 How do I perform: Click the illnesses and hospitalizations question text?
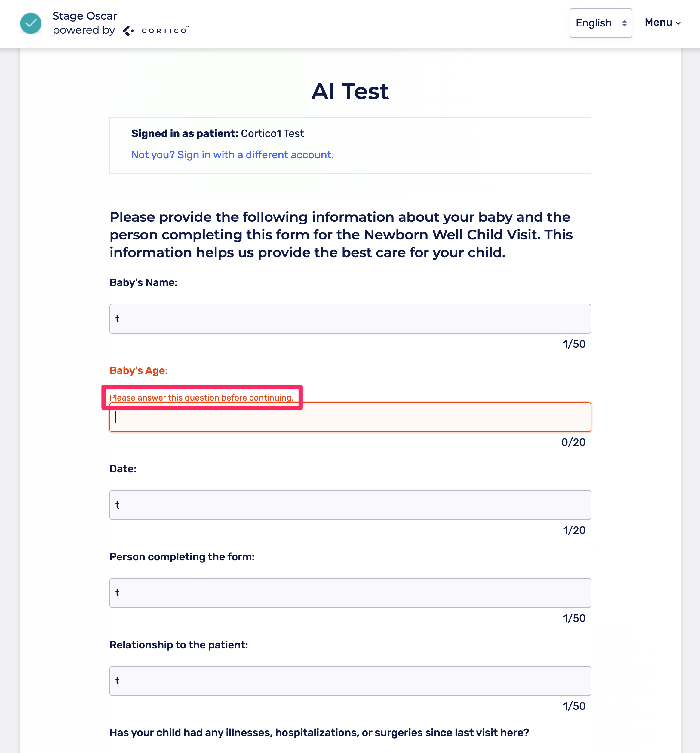(319, 733)
